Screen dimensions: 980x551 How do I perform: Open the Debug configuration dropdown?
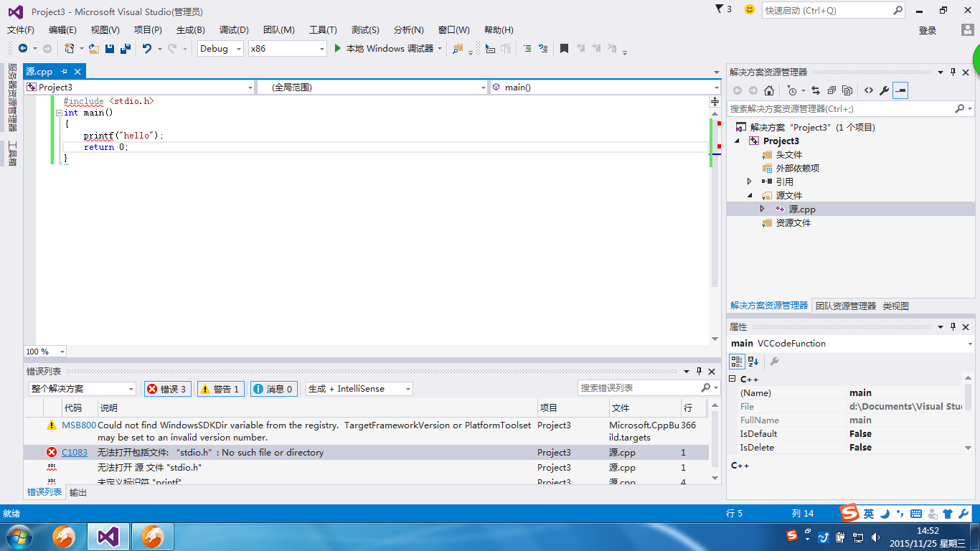pyautogui.click(x=220, y=48)
